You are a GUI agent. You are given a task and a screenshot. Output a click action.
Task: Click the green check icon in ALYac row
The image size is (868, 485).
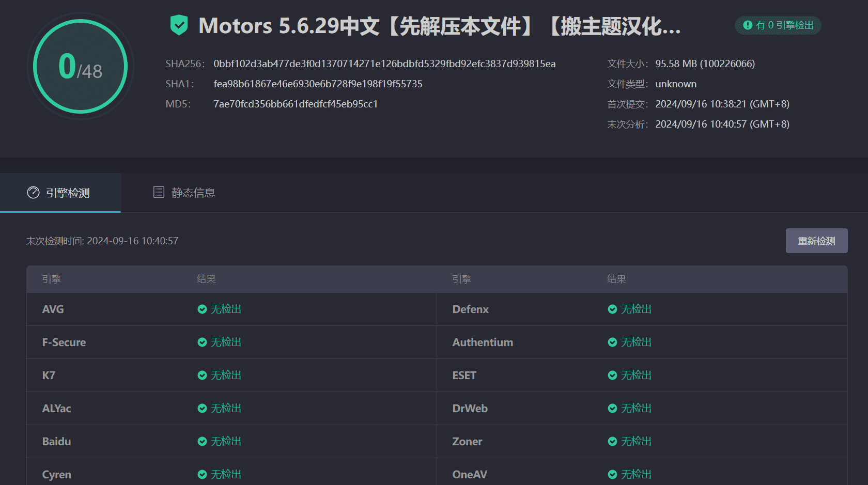pos(202,408)
